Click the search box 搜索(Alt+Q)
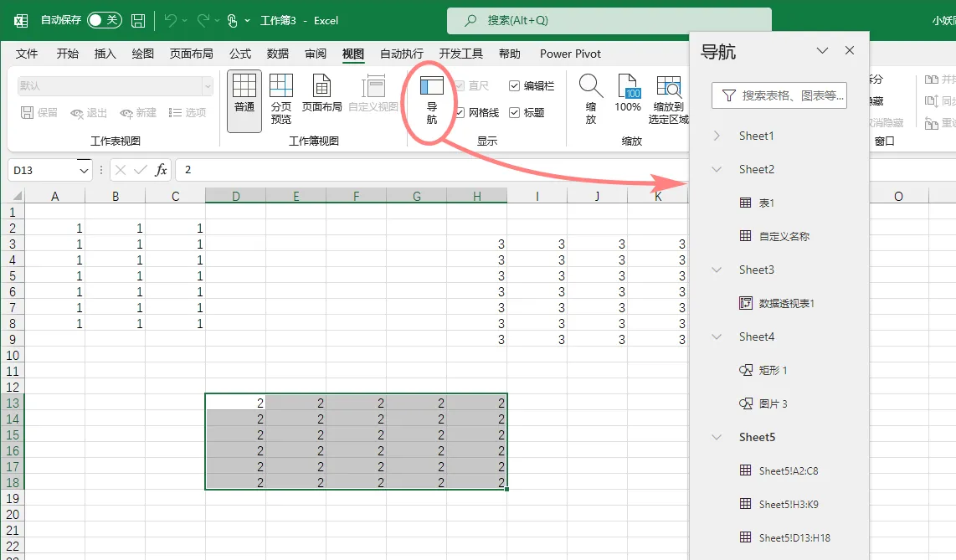The width and height of the screenshot is (956, 560). 609,21
